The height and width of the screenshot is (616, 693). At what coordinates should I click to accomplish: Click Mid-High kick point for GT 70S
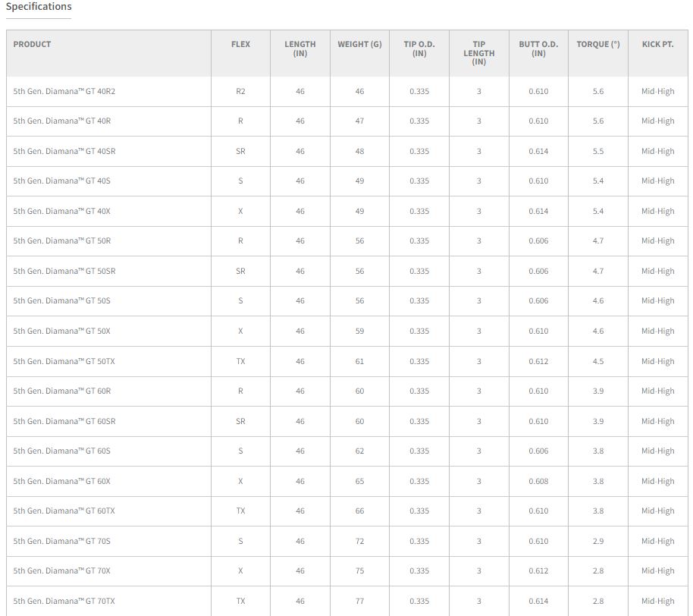[x=657, y=541]
